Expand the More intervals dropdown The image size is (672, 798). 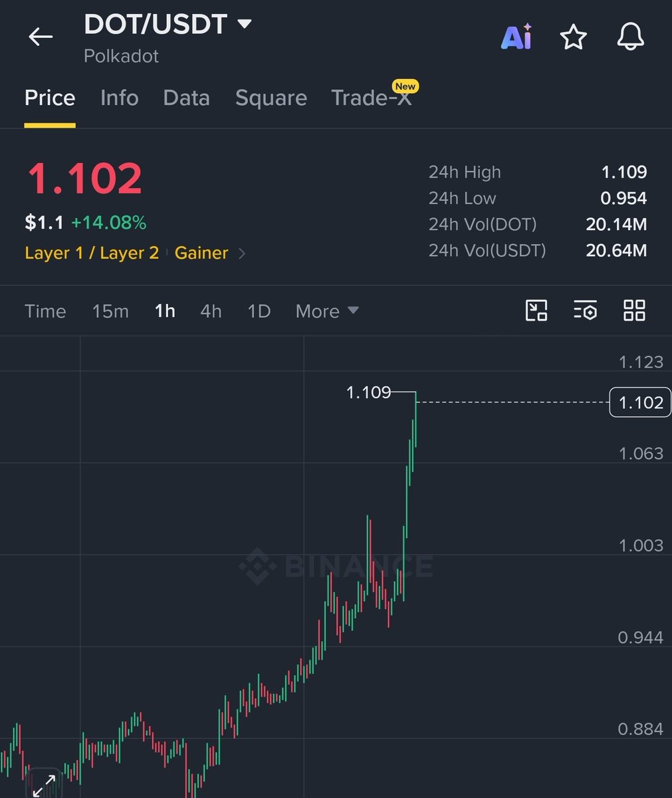(327, 311)
